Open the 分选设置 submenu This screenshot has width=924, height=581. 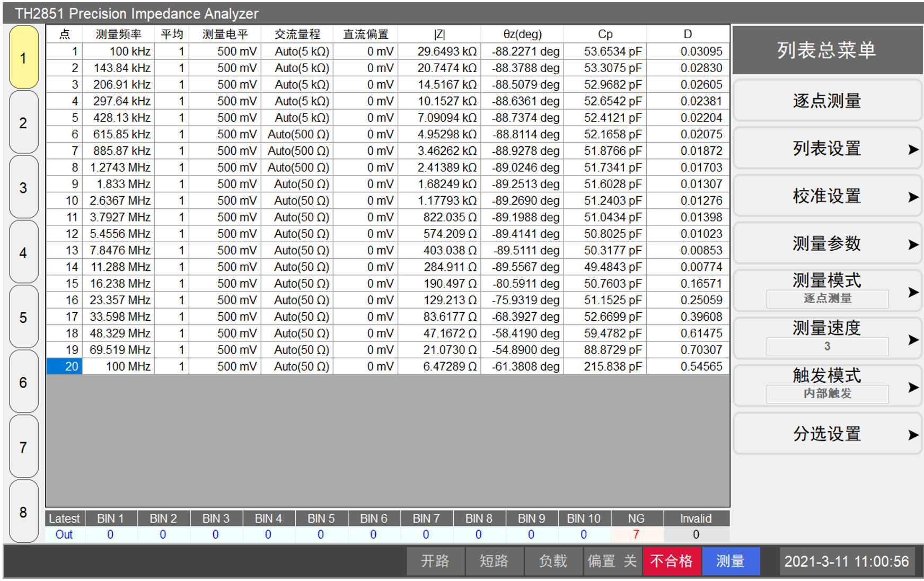click(x=826, y=434)
